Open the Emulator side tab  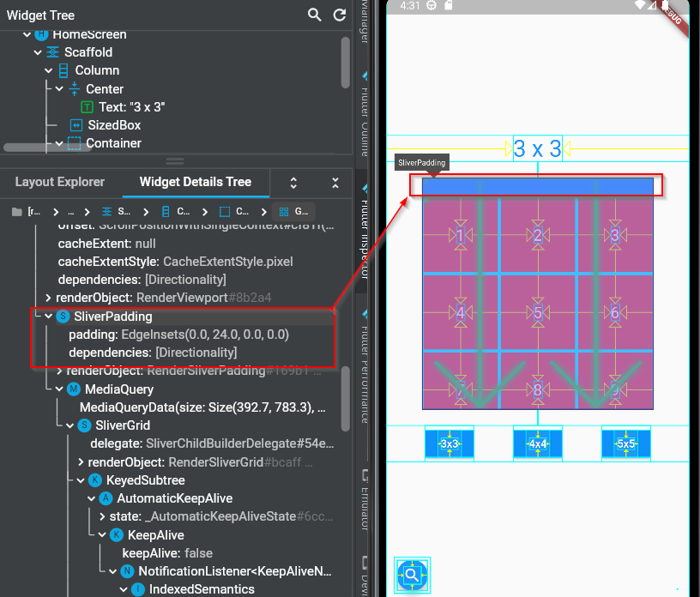pos(365,502)
